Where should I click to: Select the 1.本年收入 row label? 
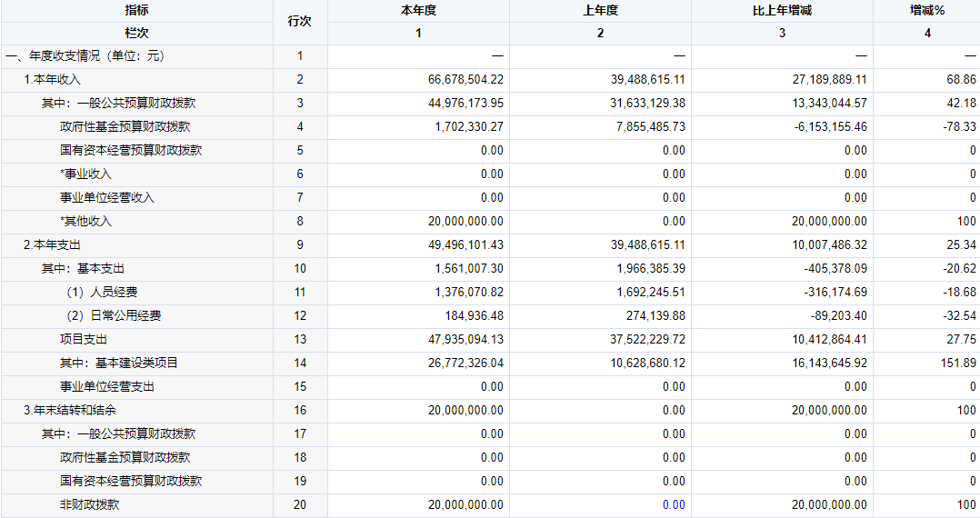point(52,79)
